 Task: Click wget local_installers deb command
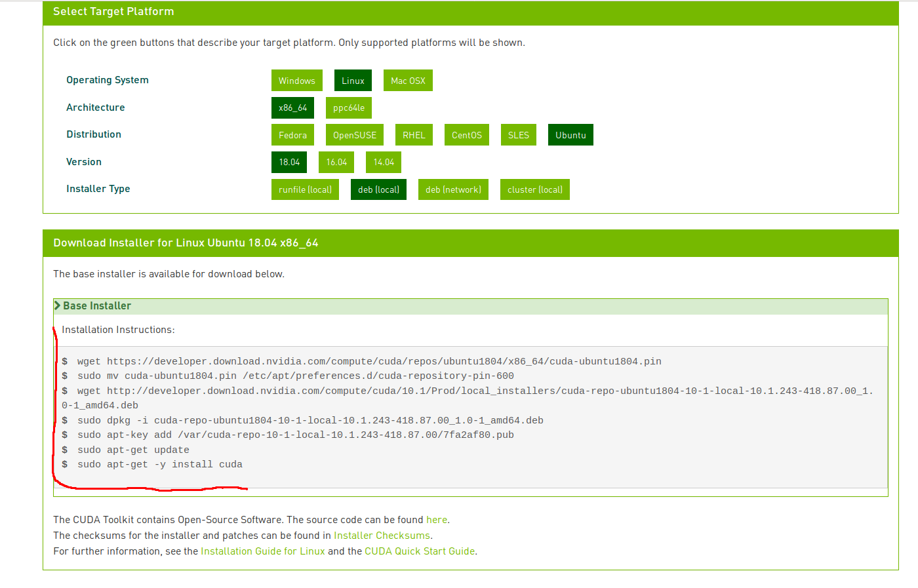pyautogui.click(x=468, y=398)
